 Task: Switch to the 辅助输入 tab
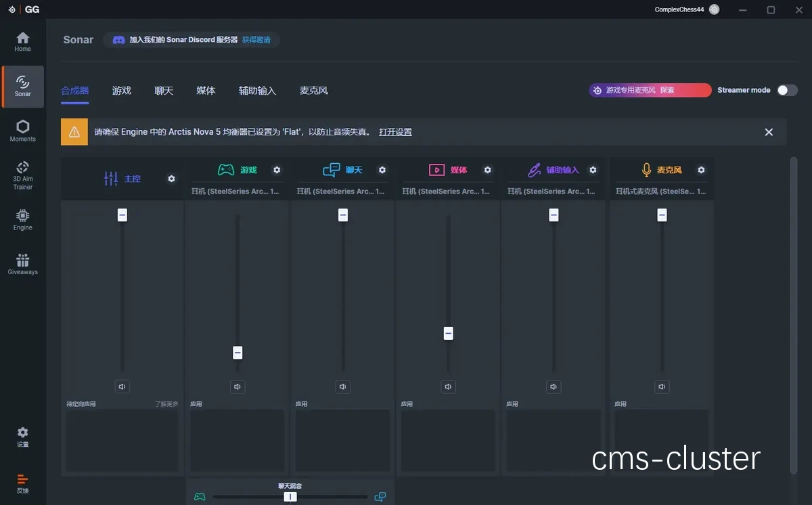tap(257, 90)
